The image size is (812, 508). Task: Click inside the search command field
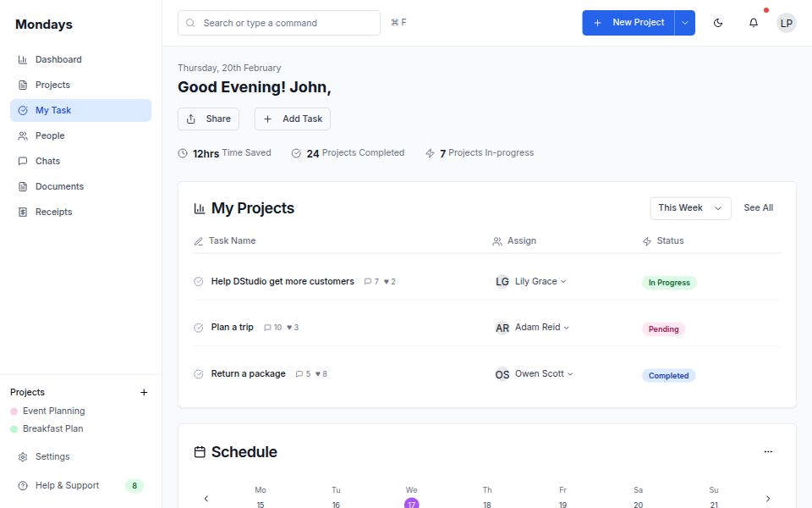(x=279, y=23)
